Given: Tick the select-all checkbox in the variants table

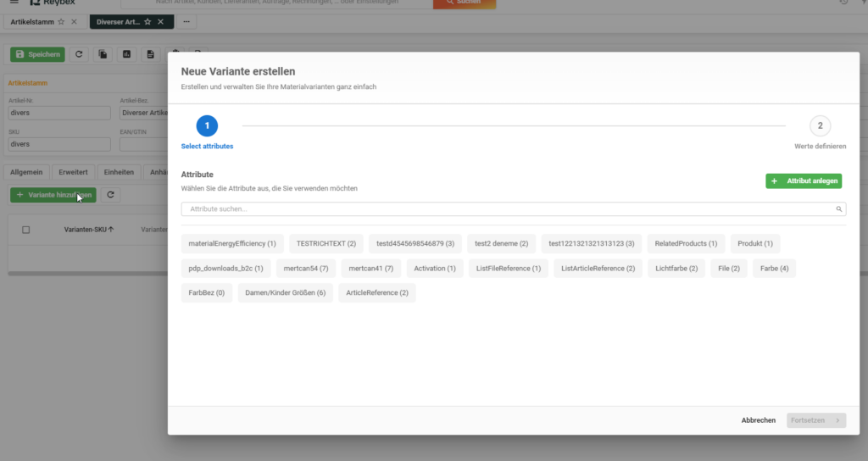Looking at the screenshot, I should [26, 230].
